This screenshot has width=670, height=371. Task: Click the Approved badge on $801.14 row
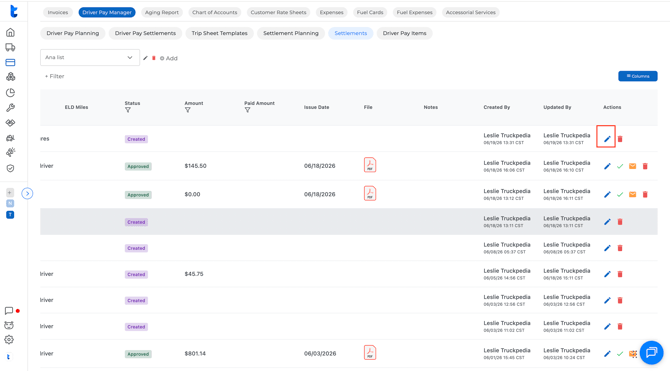[138, 354]
